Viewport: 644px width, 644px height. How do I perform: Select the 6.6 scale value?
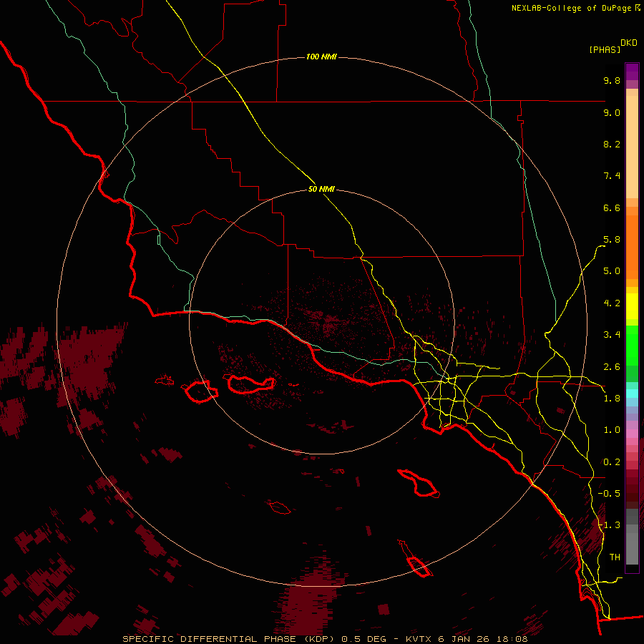pyautogui.click(x=612, y=208)
